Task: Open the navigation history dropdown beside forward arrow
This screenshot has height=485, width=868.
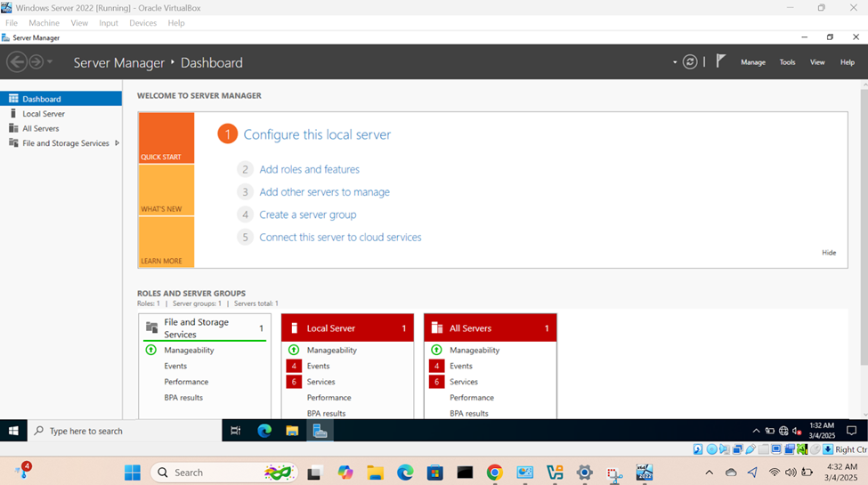Action: point(50,62)
